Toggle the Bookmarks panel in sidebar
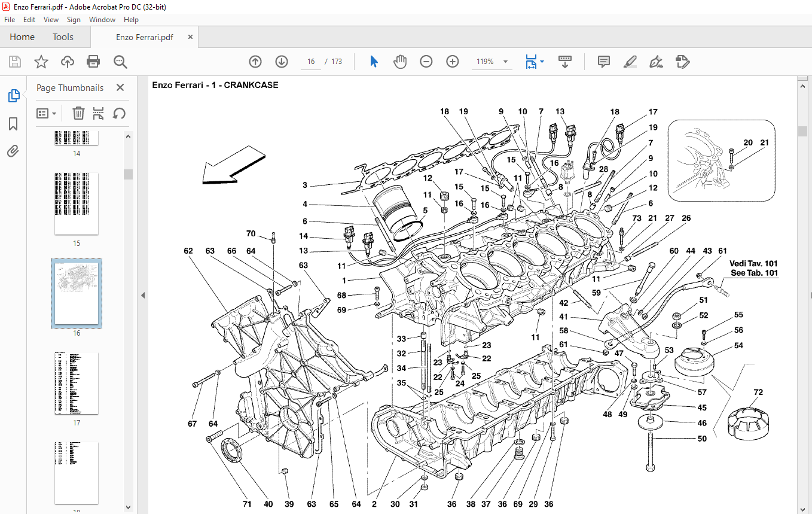 (x=13, y=124)
